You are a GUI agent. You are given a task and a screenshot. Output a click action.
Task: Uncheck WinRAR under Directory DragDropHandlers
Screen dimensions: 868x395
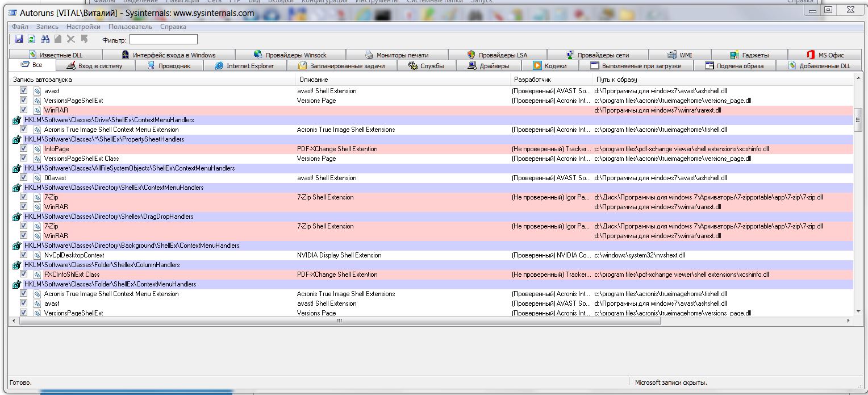[x=23, y=235]
